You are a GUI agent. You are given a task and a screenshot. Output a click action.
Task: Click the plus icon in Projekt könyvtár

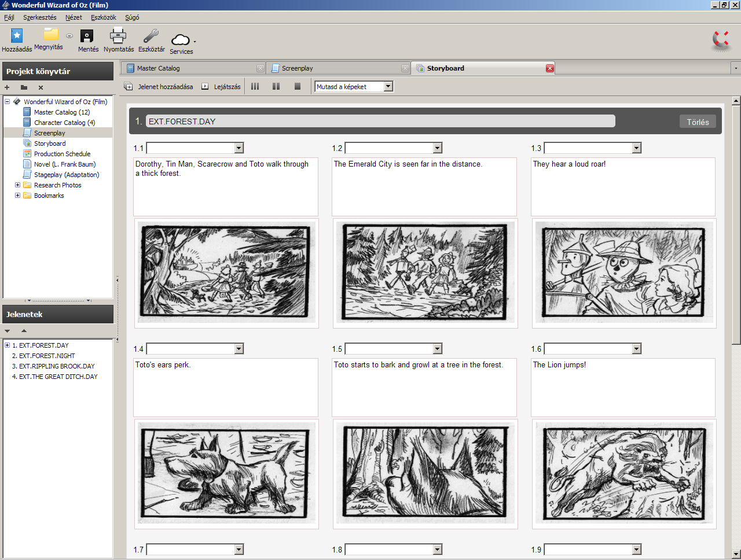[7, 87]
